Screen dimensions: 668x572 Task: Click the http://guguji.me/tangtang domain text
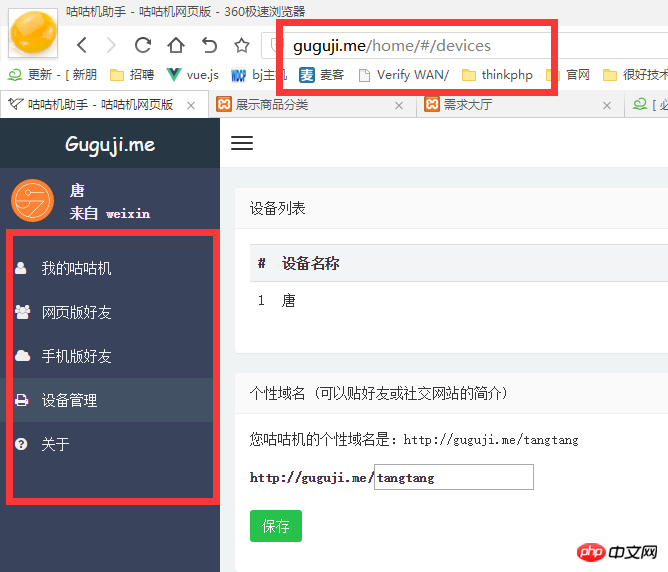[491, 440]
